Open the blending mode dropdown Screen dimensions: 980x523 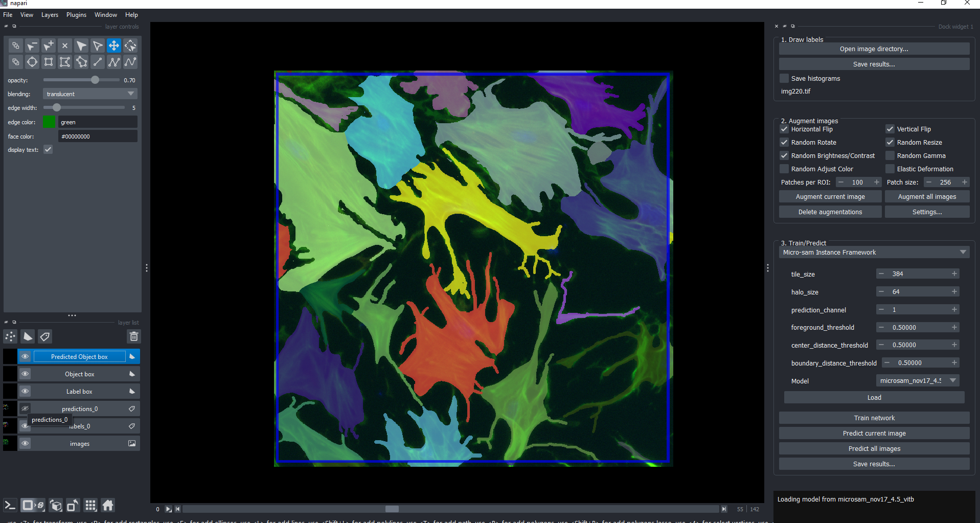coord(90,94)
